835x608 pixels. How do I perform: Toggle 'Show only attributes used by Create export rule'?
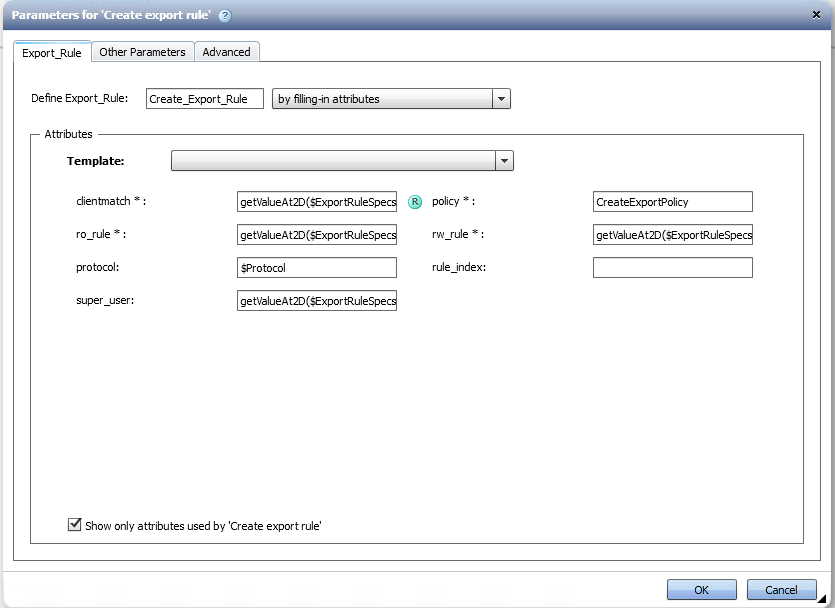pyautogui.click(x=74, y=523)
